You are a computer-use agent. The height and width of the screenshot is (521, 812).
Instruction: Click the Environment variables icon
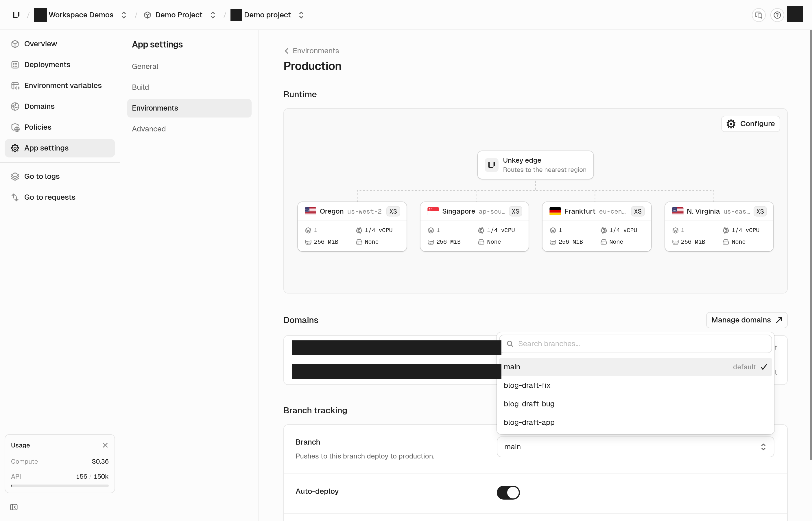click(15, 86)
